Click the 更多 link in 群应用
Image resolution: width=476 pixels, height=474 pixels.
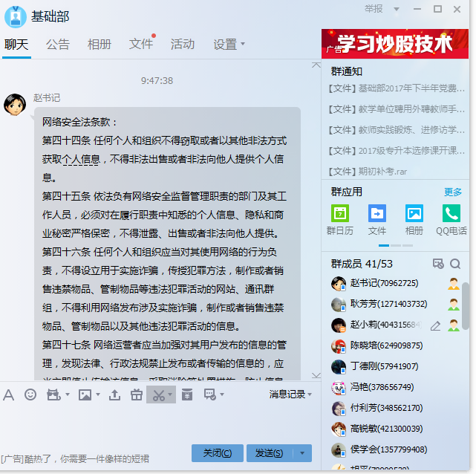pyautogui.click(x=452, y=192)
